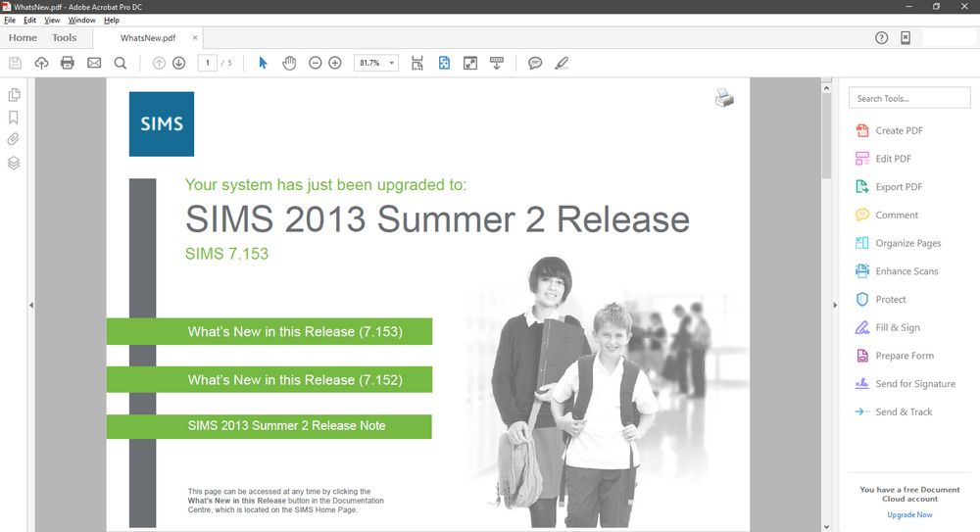Image resolution: width=980 pixels, height=532 pixels.
Task: Click the Upgrade Now link
Action: point(909,515)
